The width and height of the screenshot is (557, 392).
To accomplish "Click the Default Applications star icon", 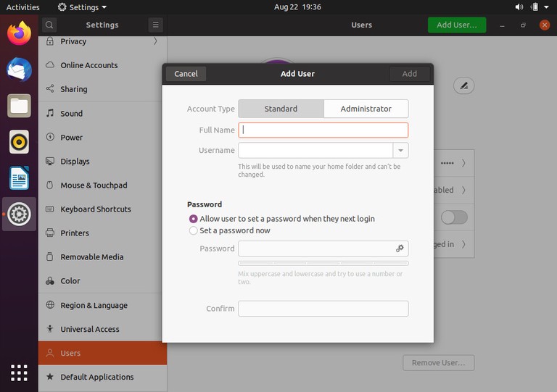I will point(50,376).
